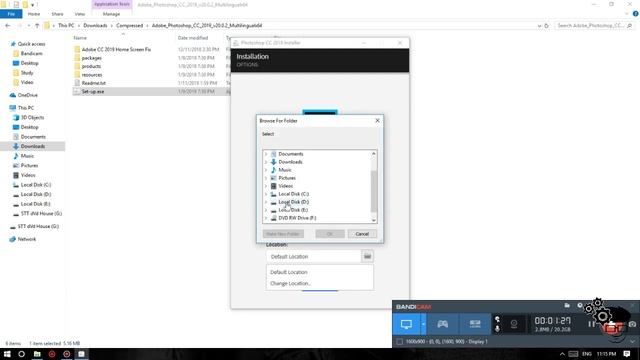This screenshot has height=360, width=640.
Task: Select Local Disk (E:) in folder dialog
Action: 293,210
